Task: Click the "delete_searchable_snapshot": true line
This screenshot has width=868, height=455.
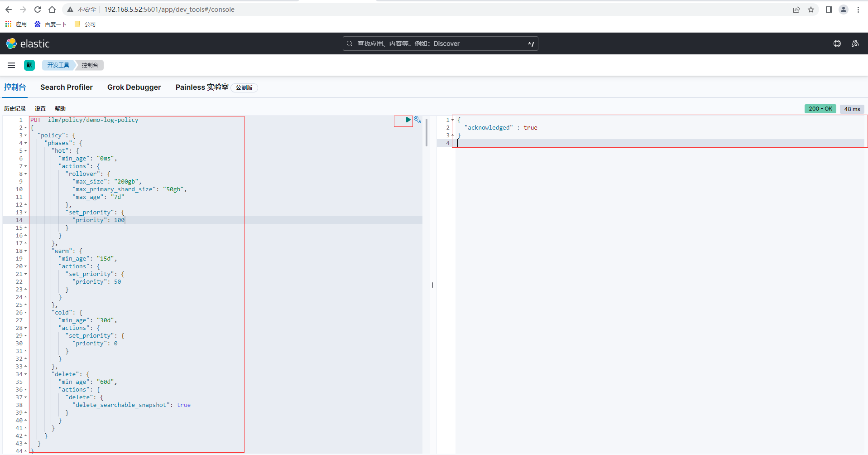Action: [x=131, y=405]
